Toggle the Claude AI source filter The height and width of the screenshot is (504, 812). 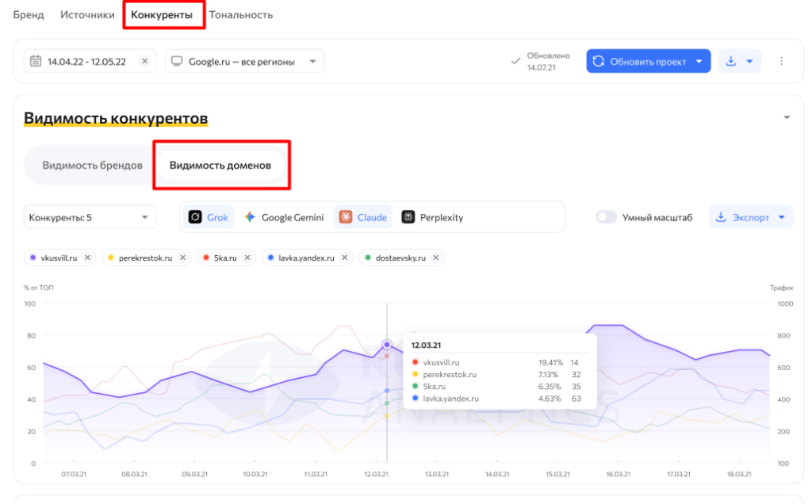click(x=363, y=217)
